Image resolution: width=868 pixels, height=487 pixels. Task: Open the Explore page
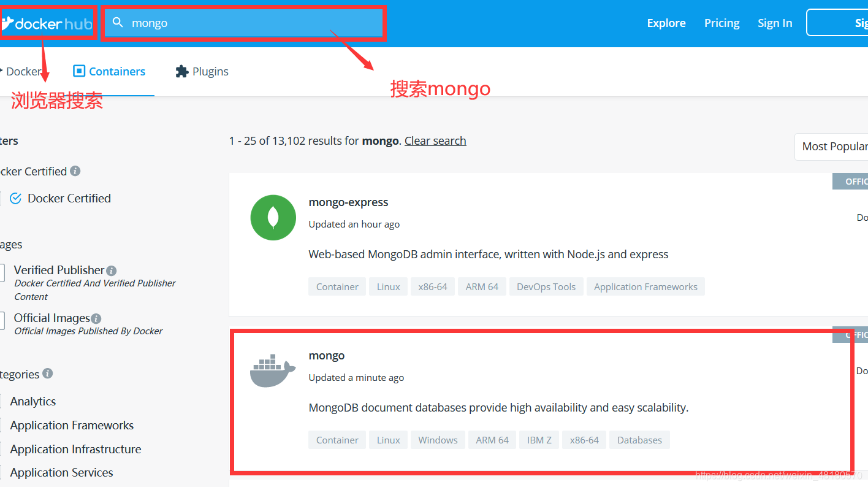(666, 23)
